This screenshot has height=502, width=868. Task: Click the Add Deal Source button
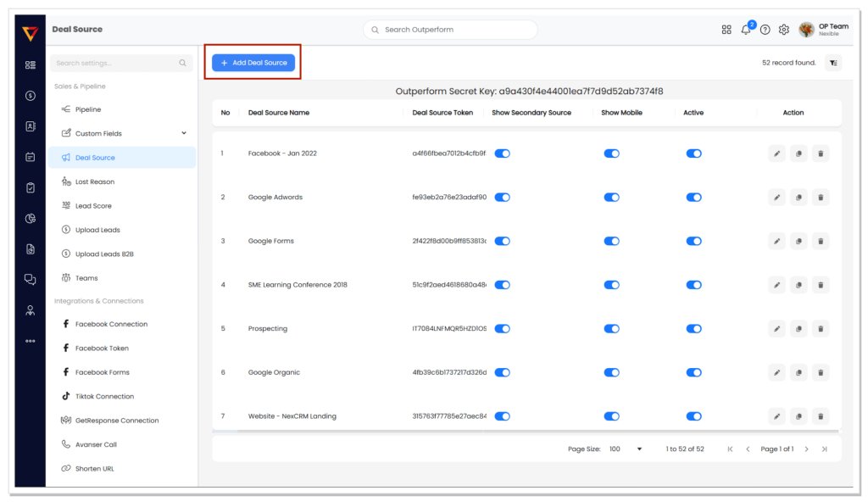[x=253, y=63]
